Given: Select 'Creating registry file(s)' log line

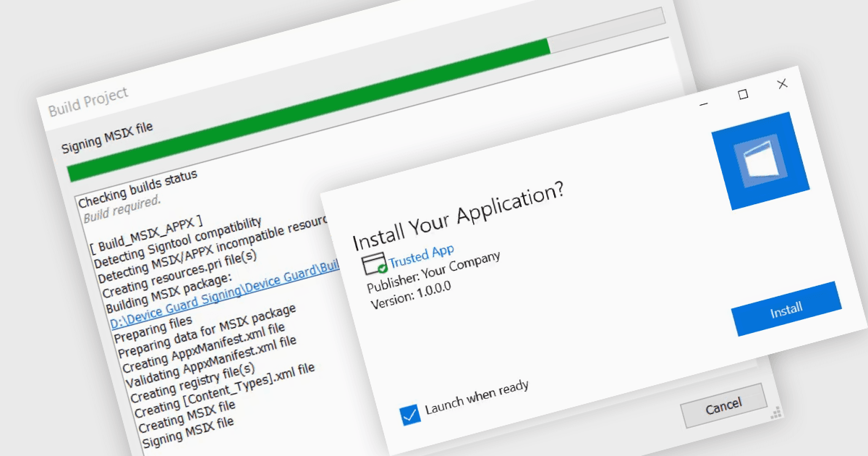Looking at the screenshot, I should click(192, 385).
